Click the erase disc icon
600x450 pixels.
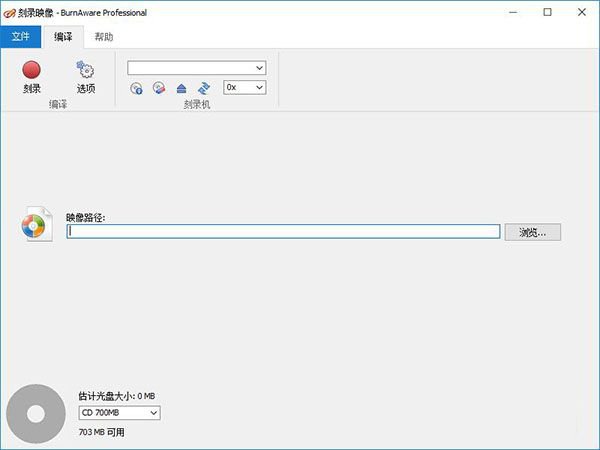click(159, 88)
